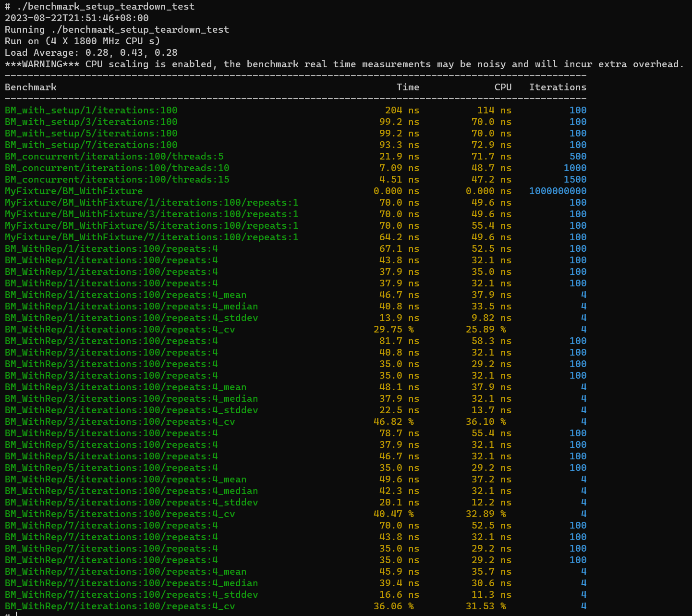Click BM_WithRep/3 repeats:4_stddev row name
The width and height of the screenshot is (692, 616).
click(x=132, y=410)
